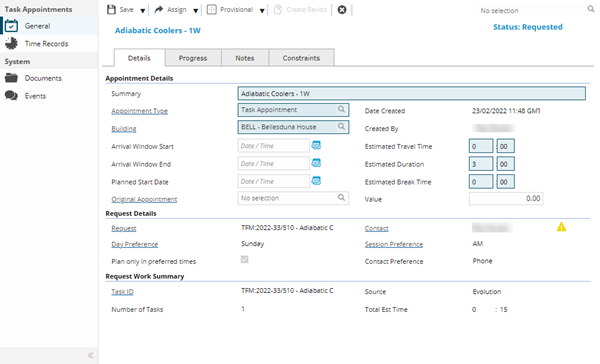
Task: Click the Building field search magnifier
Action: tap(341, 126)
